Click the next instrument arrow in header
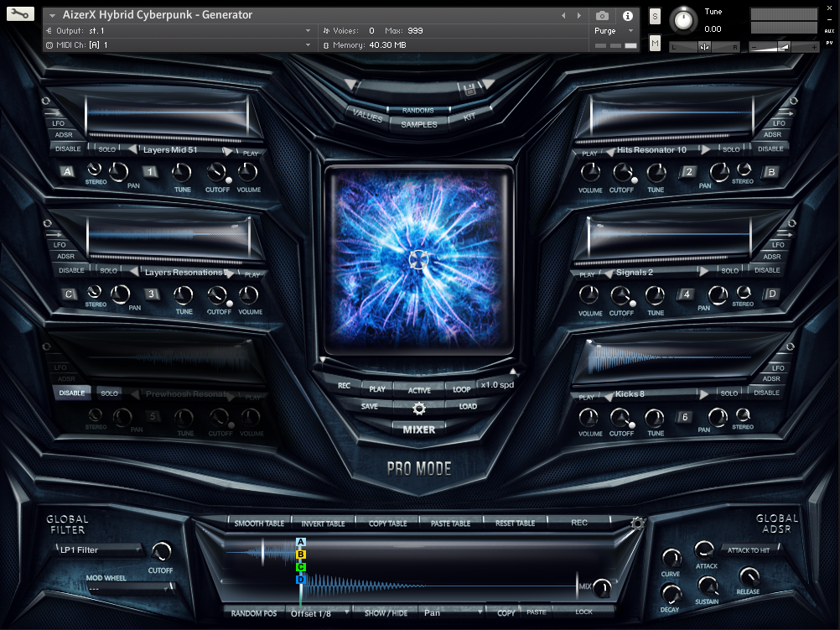Viewport: 840px width, 630px height. coord(579,16)
